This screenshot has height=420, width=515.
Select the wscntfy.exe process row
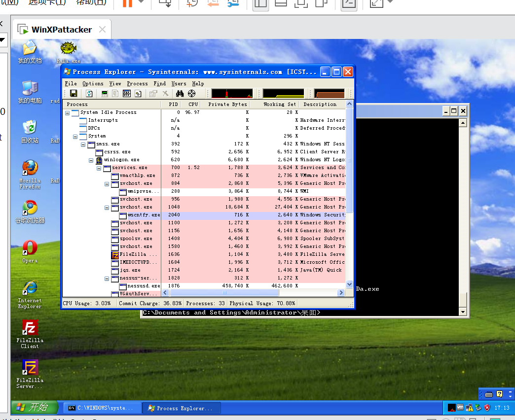tap(204, 215)
